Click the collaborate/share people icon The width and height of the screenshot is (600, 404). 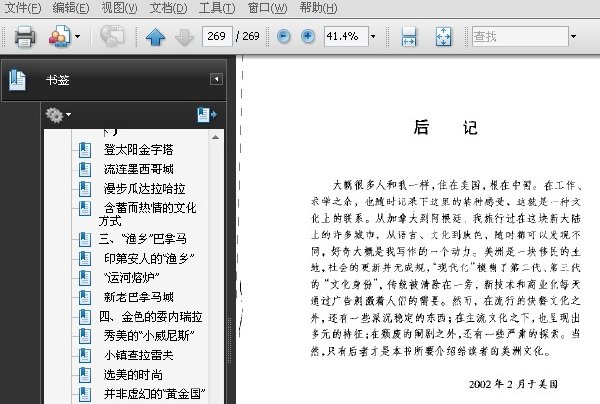click(x=59, y=36)
